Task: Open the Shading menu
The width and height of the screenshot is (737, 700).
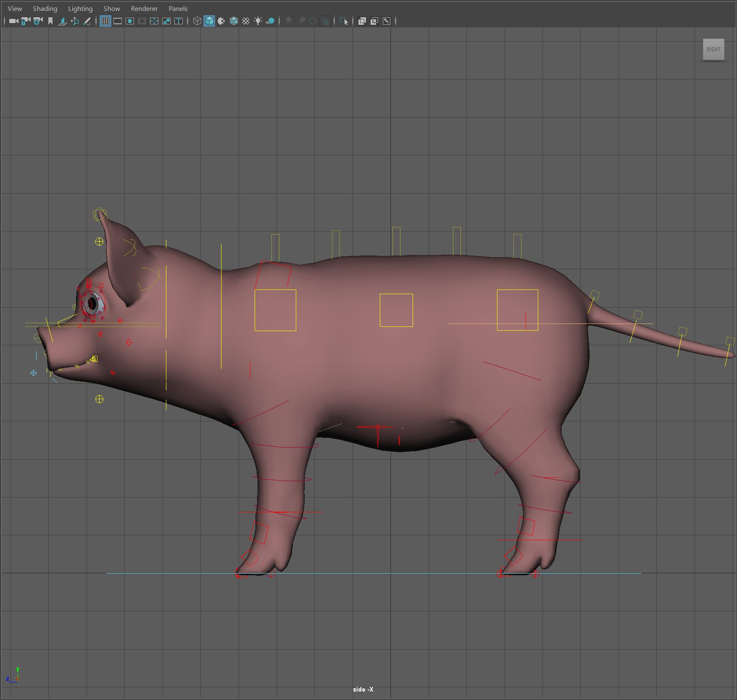Action: coord(45,8)
